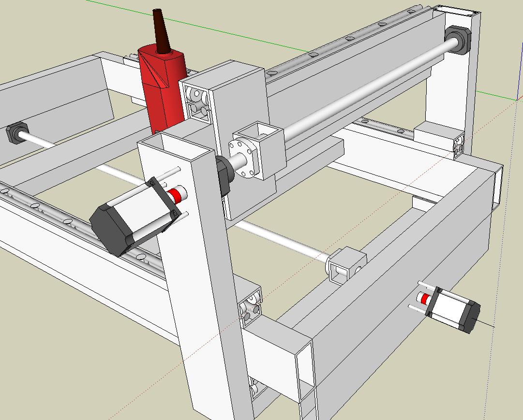Select the stepper motor mounted on the gantry column
The height and width of the screenshot is (420, 523).
[x=135, y=217]
